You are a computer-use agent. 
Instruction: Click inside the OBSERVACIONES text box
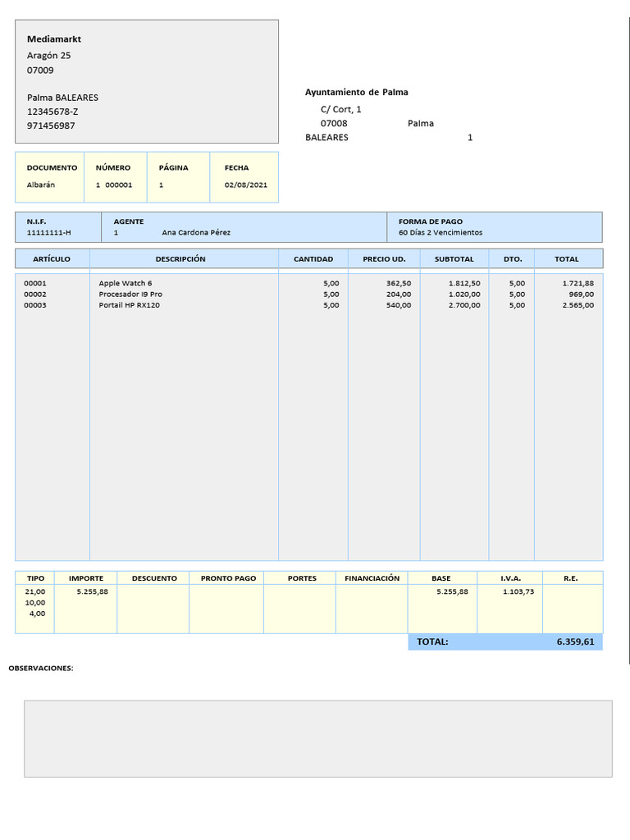coord(318,739)
